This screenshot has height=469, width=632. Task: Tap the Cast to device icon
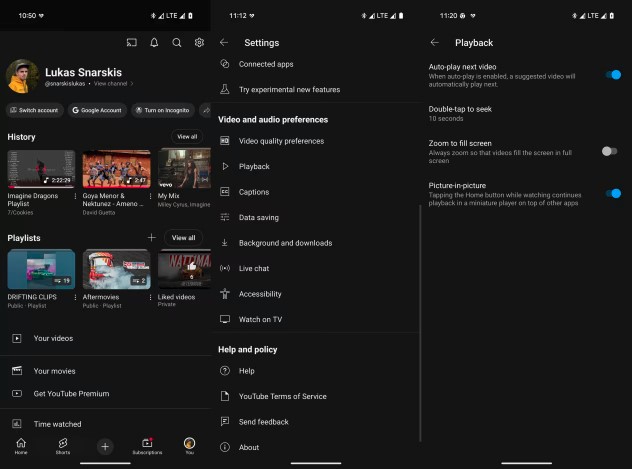click(132, 42)
